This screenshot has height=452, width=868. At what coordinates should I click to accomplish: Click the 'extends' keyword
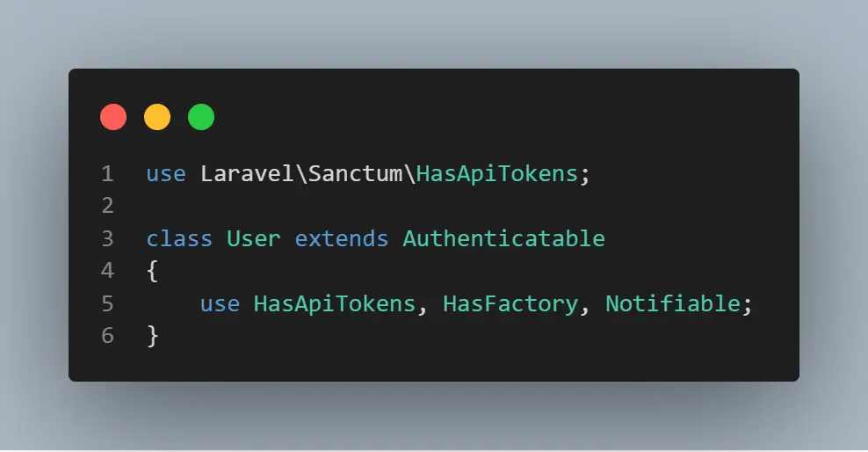(x=342, y=238)
